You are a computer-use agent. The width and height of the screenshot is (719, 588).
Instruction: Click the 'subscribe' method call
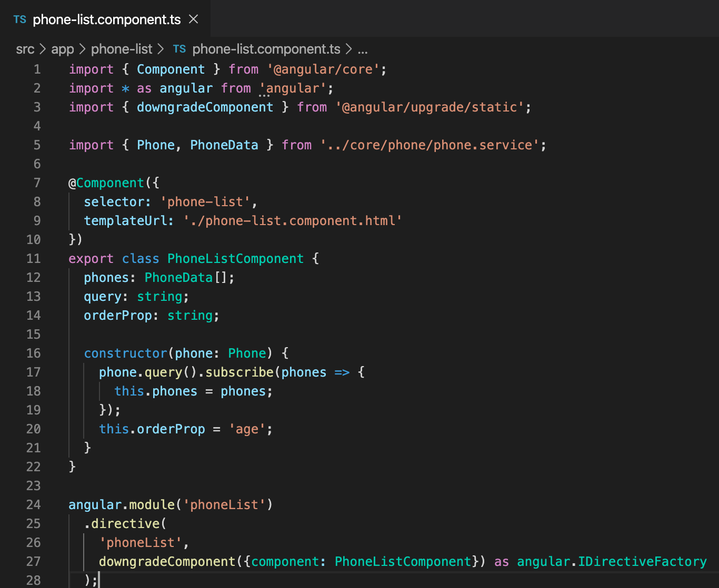(239, 372)
